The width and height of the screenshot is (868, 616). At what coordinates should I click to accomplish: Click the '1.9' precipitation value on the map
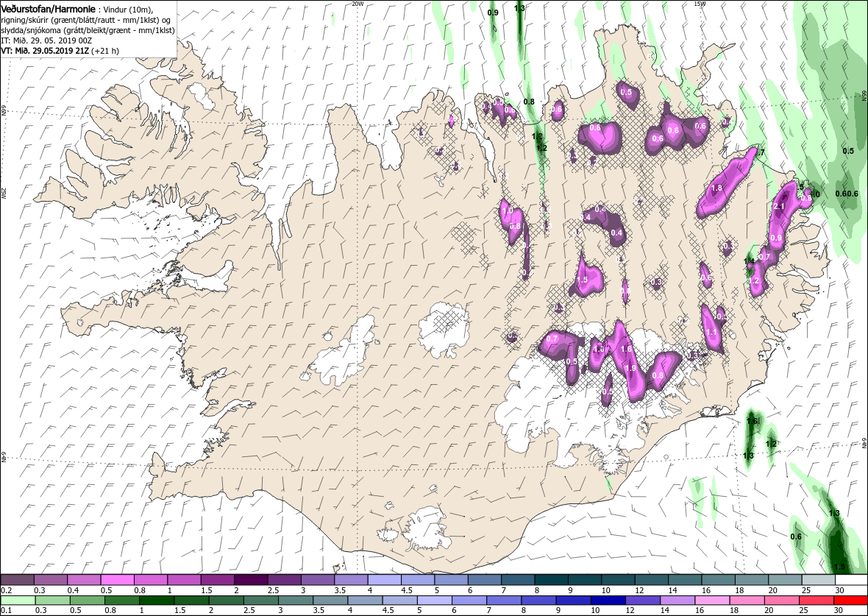[x=630, y=369]
